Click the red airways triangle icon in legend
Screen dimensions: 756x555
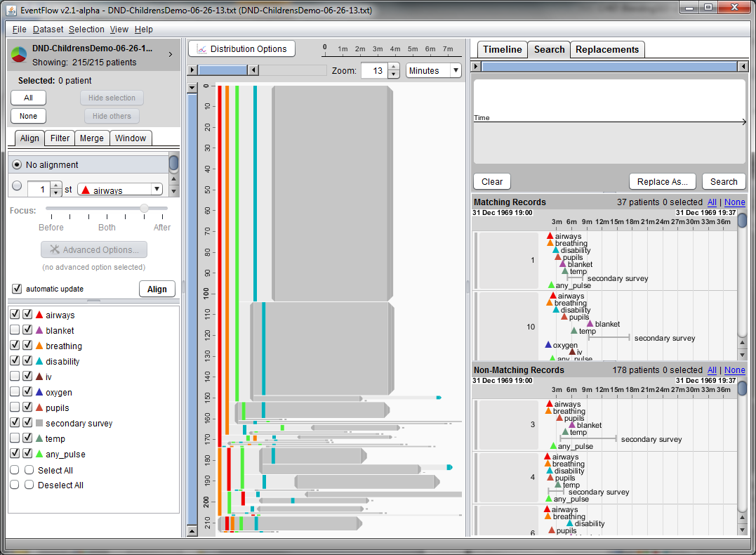tap(39, 315)
